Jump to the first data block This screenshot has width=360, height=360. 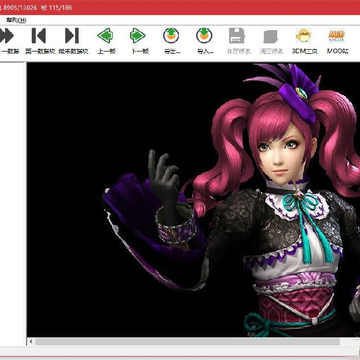coord(39,36)
